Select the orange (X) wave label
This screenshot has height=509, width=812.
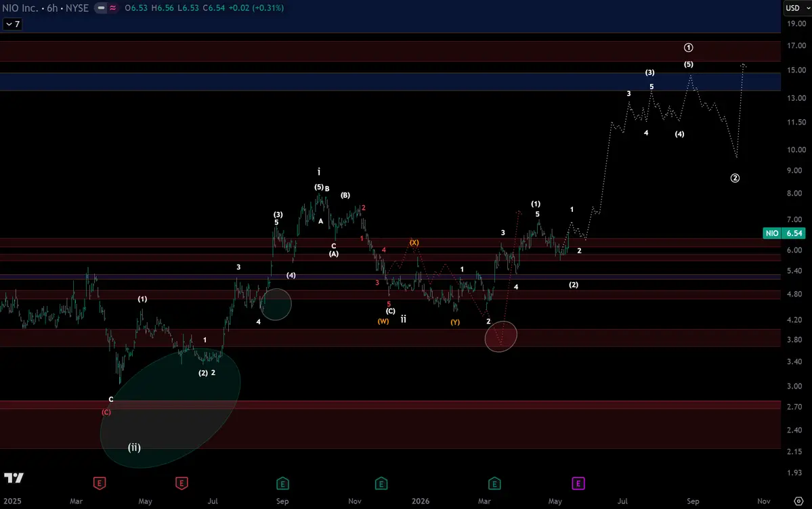click(414, 242)
